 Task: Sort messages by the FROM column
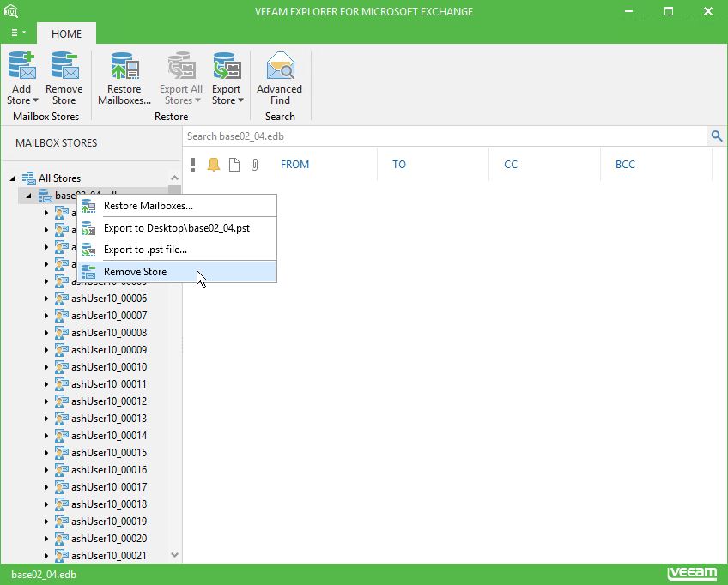294,164
